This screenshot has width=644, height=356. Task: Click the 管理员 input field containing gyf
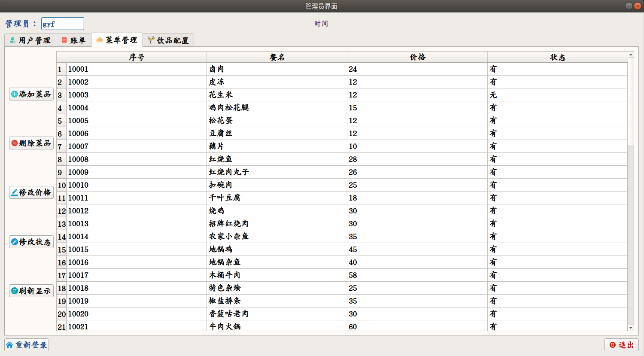pyautogui.click(x=63, y=24)
